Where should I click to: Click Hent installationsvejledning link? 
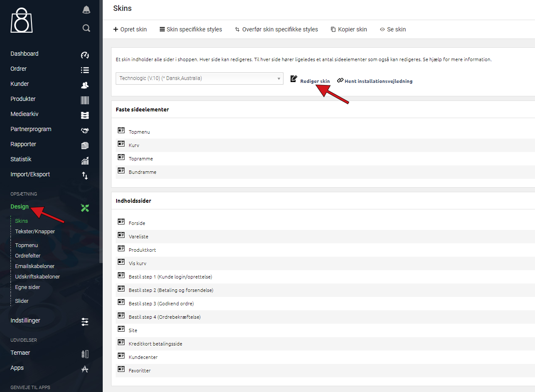point(378,81)
